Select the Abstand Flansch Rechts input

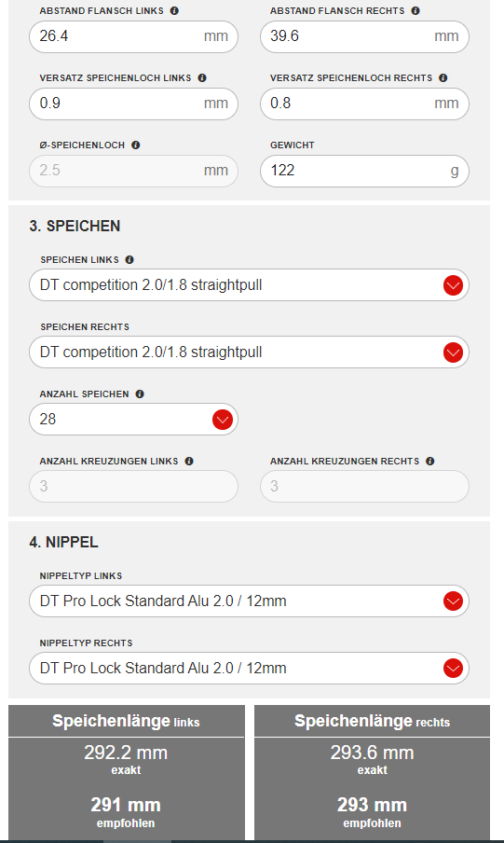coord(364,36)
